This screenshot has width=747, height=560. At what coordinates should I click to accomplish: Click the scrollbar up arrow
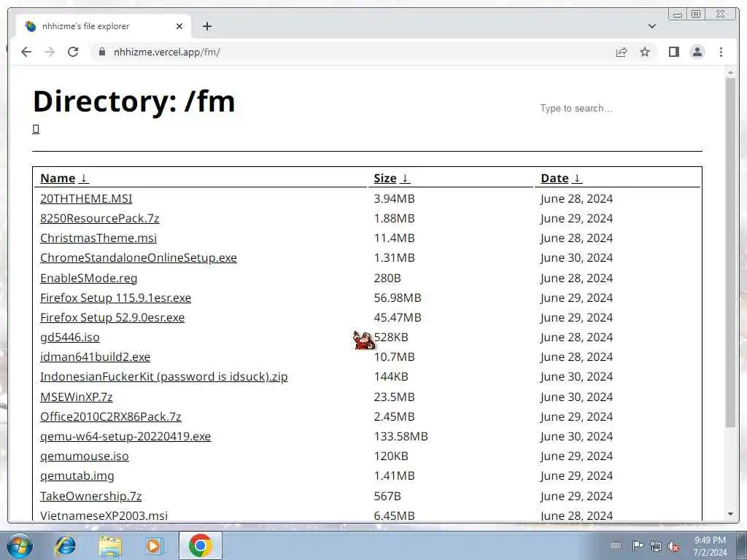click(730, 72)
